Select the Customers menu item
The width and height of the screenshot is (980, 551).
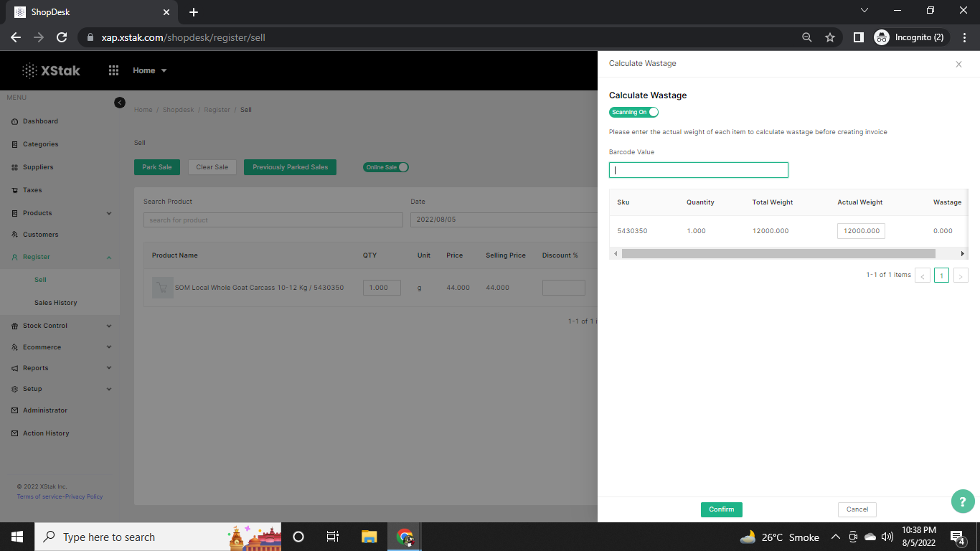point(40,235)
